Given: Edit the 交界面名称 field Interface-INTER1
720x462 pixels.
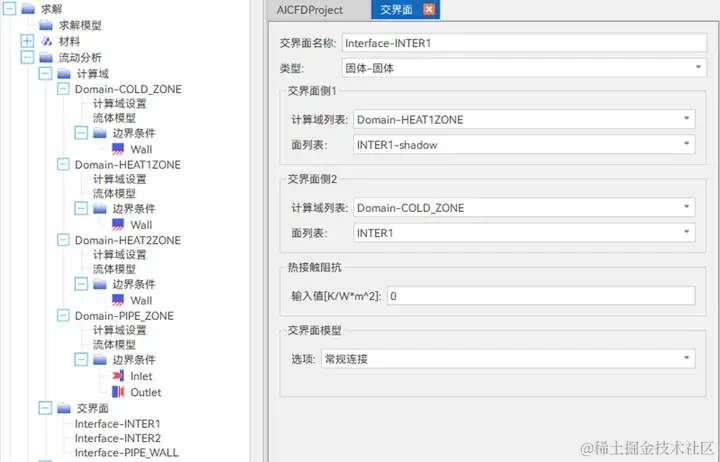Looking at the screenshot, I should point(524,43).
